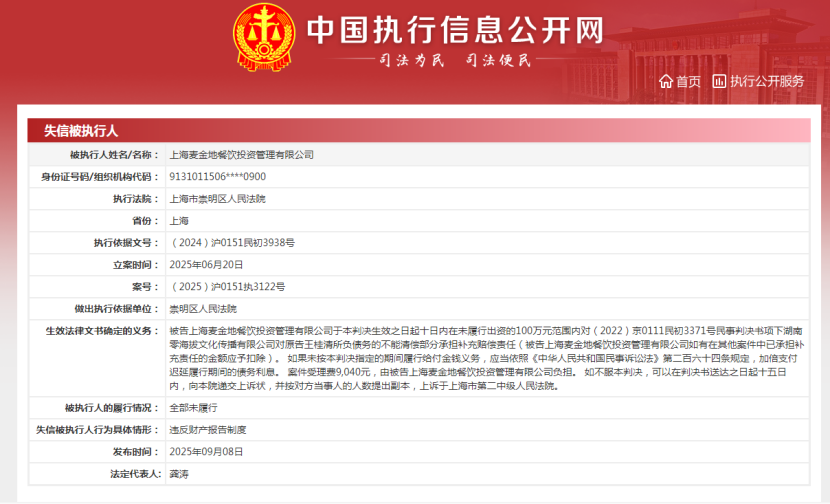Screen dimensions: 830x504
Task: Select the 省份 label
Action: click(146, 221)
